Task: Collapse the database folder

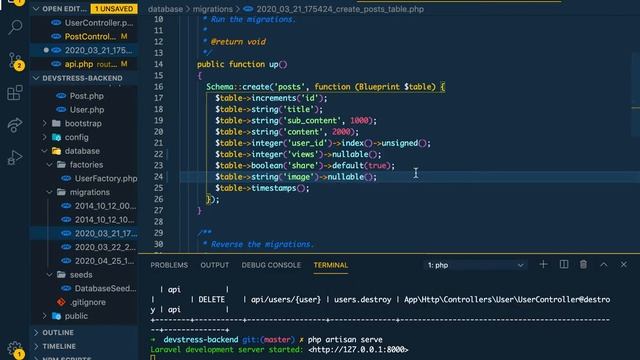Action: [82, 151]
